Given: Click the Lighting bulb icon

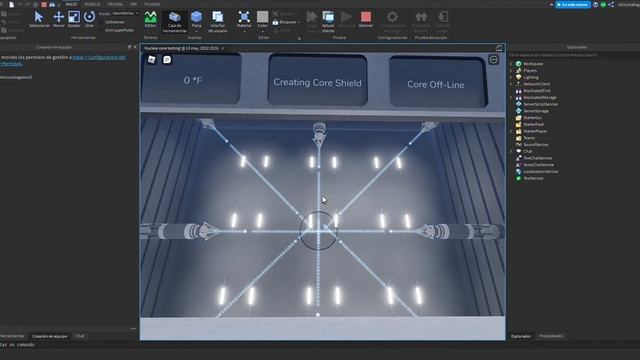Looking at the screenshot, I should pyautogui.click(x=518, y=77).
